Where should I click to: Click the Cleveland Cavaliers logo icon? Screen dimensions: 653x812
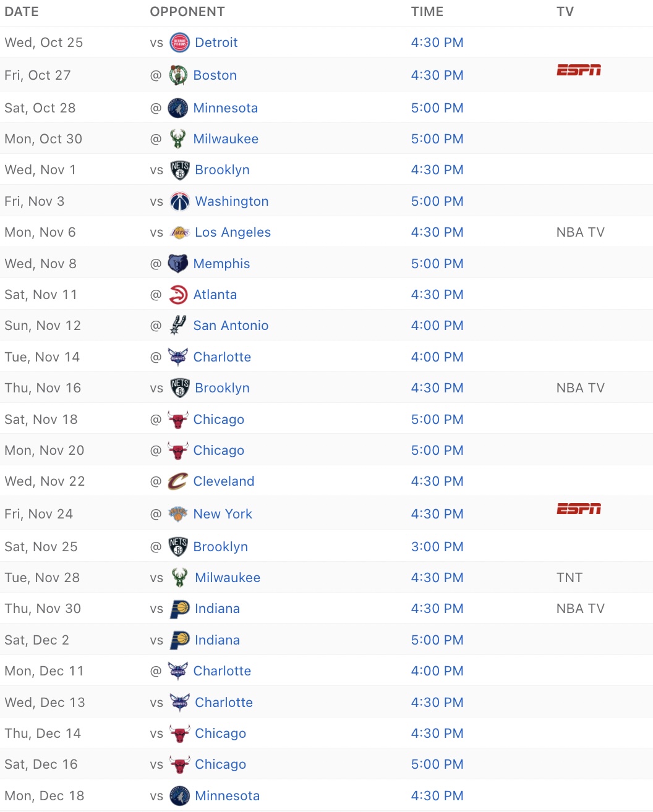(178, 481)
